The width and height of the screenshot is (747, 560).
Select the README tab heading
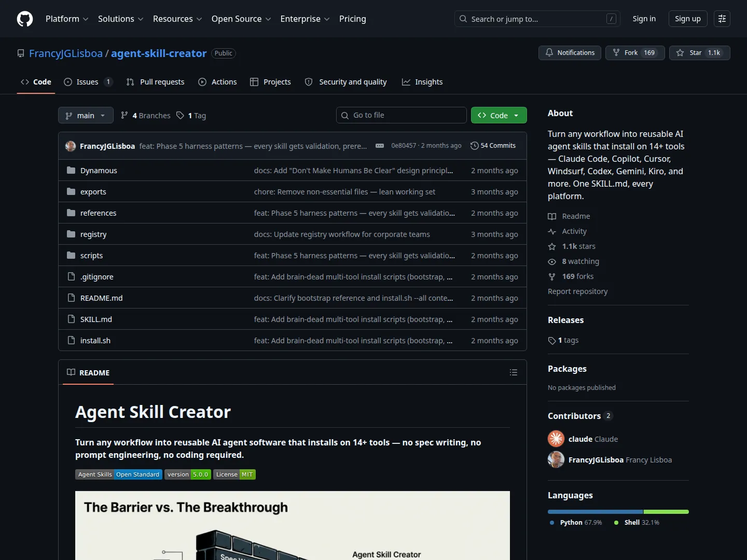point(88,372)
